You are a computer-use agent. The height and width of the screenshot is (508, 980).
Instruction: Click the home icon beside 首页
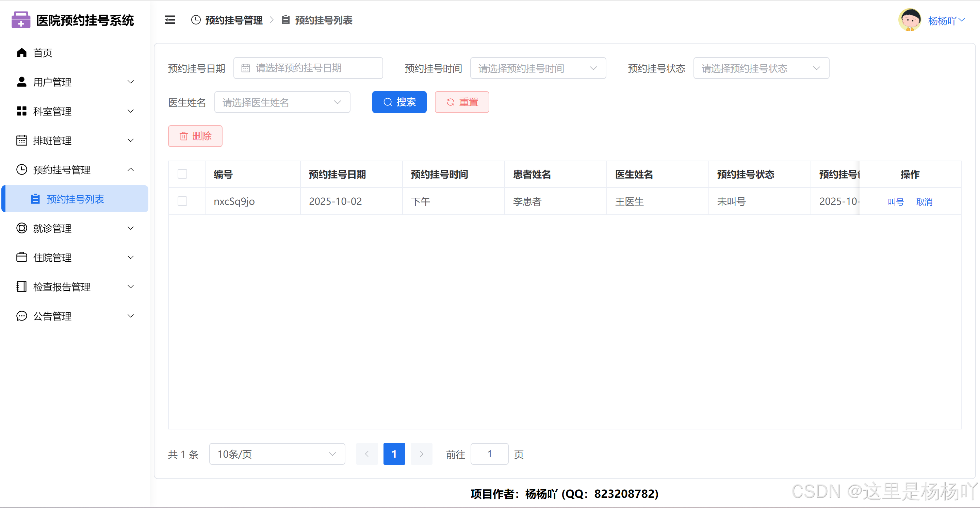pos(22,52)
